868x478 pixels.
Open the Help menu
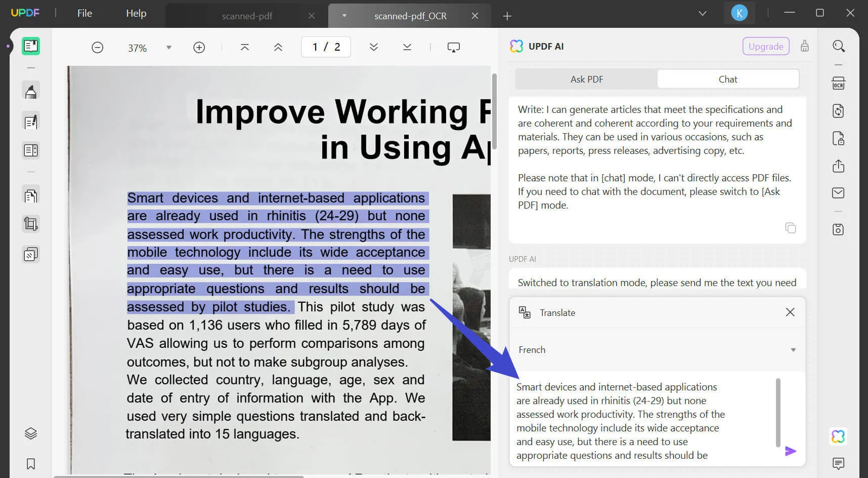(136, 13)
